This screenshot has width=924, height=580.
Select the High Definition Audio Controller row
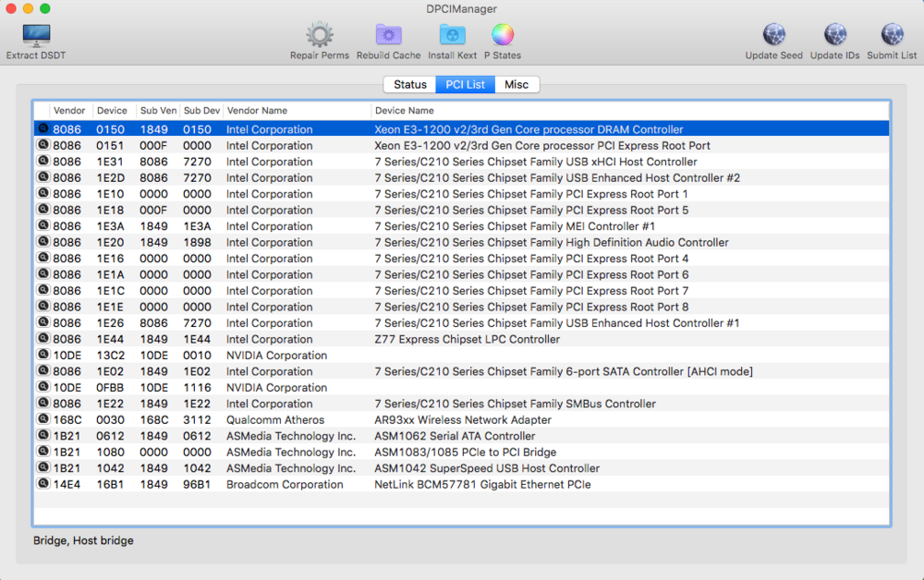pyautogui.click(x=551, y=243)
